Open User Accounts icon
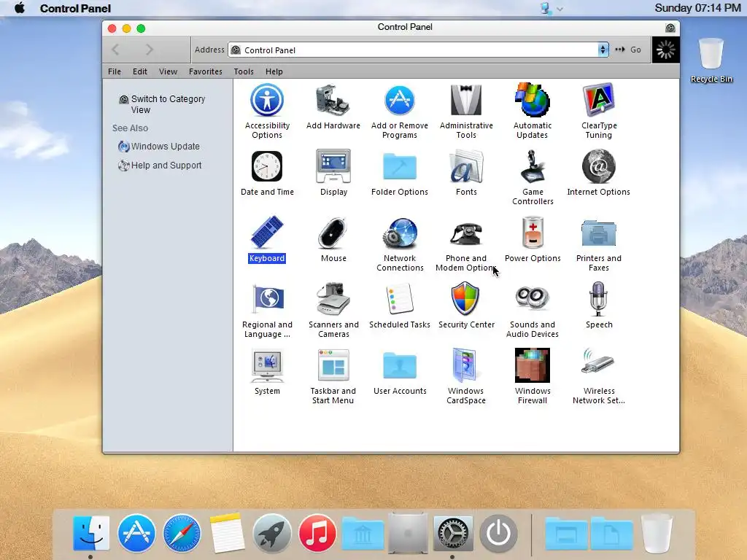The height and width of the screenshot is (560, 747). tap(399, 365)
